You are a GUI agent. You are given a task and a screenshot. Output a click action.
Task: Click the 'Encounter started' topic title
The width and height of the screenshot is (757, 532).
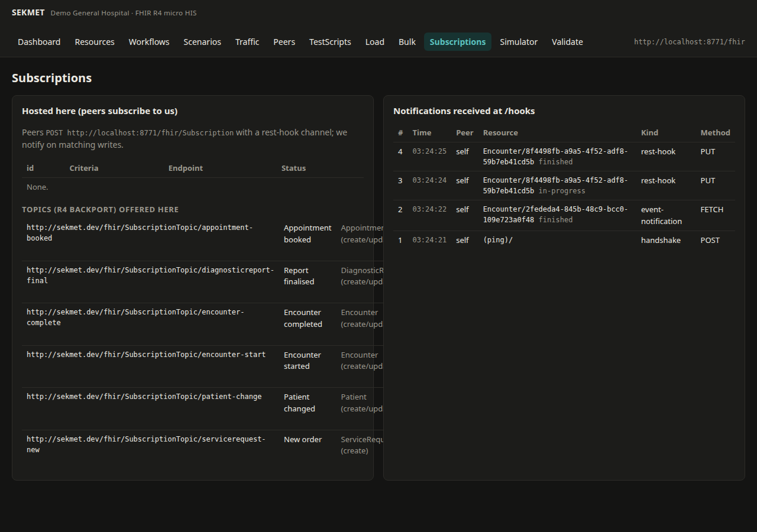pyautogui.click(x=302, y=361)
